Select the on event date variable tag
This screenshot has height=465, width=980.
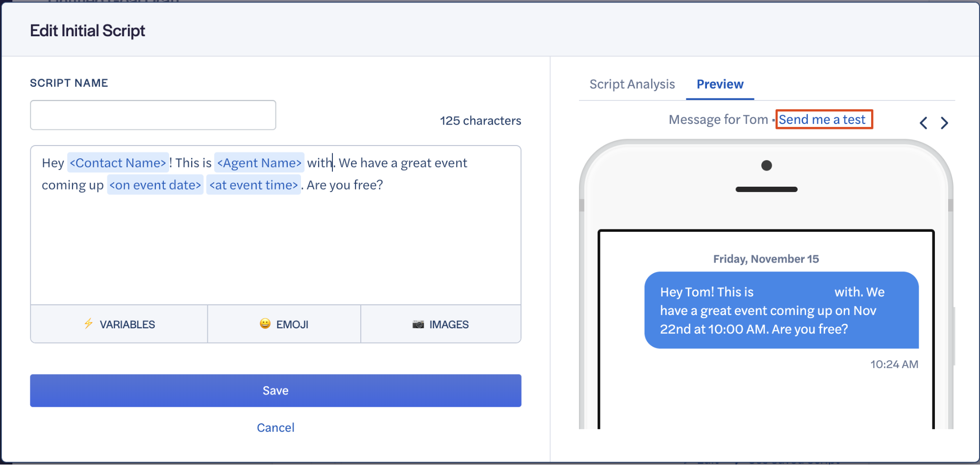[155, 185]
